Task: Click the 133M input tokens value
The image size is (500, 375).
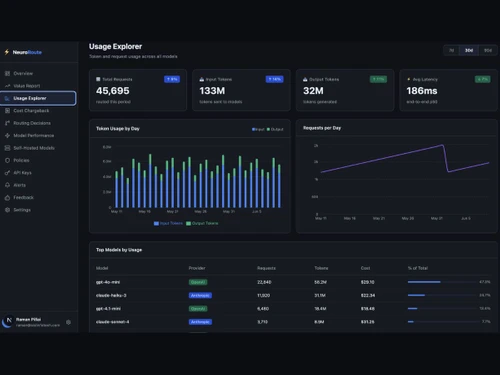Action: point(212,91)
